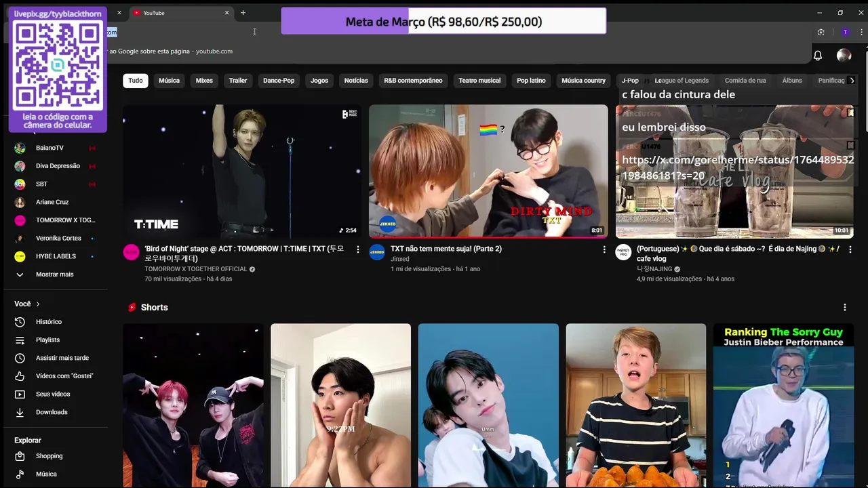Screen dimensions: 868x488
Task: Select the Tudo filter chip
Action: 136,81
